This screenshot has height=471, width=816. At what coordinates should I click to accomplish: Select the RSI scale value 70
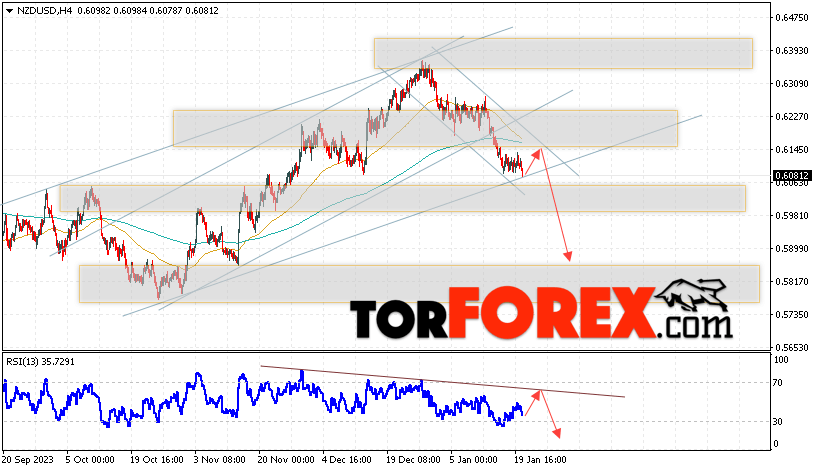tap(777, 383)
